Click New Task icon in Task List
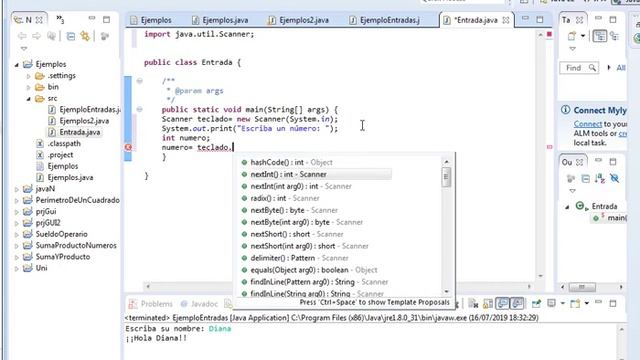The image size is (640, 360). click(x=572, y=36)
